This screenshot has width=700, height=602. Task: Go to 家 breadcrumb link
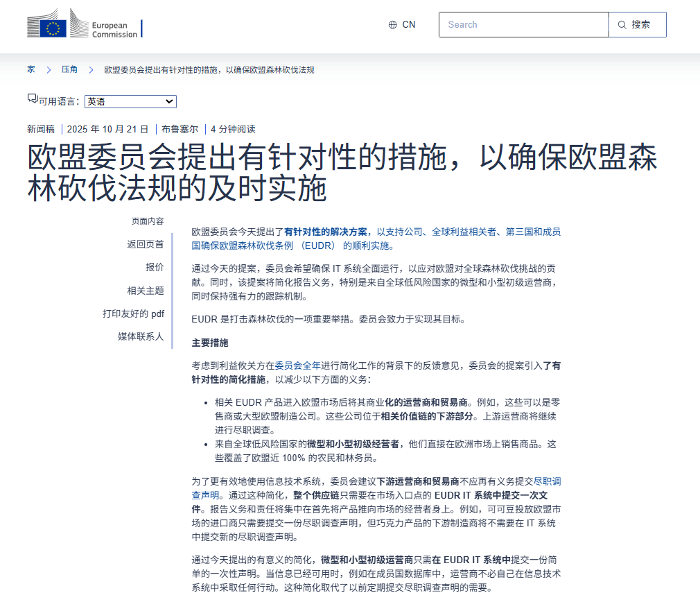[x=31, y=70]
